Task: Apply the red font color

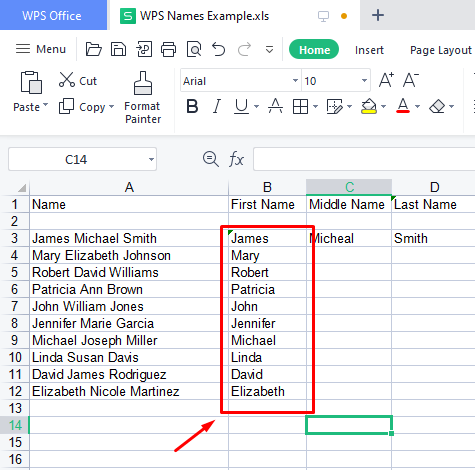Action: tap(403, 107)
